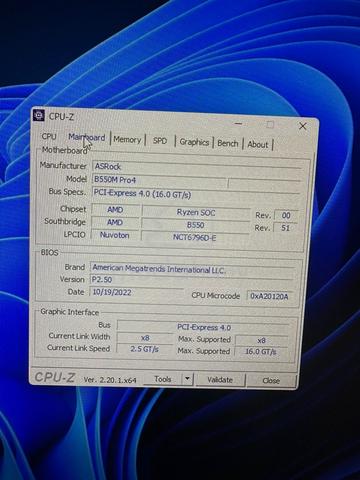Click the southbridge Rev. 51 value
This screenshot has width=360, height=480.
click(285, 228)
